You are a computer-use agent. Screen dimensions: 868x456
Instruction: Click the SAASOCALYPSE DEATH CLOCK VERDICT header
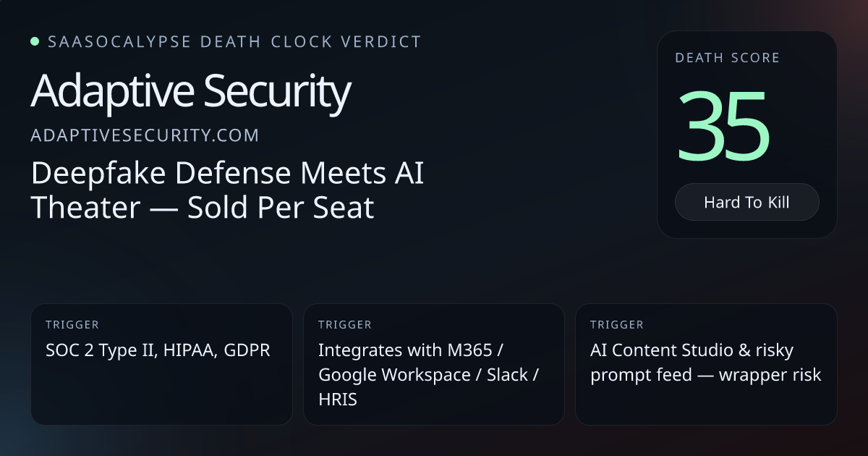(234, 41)
